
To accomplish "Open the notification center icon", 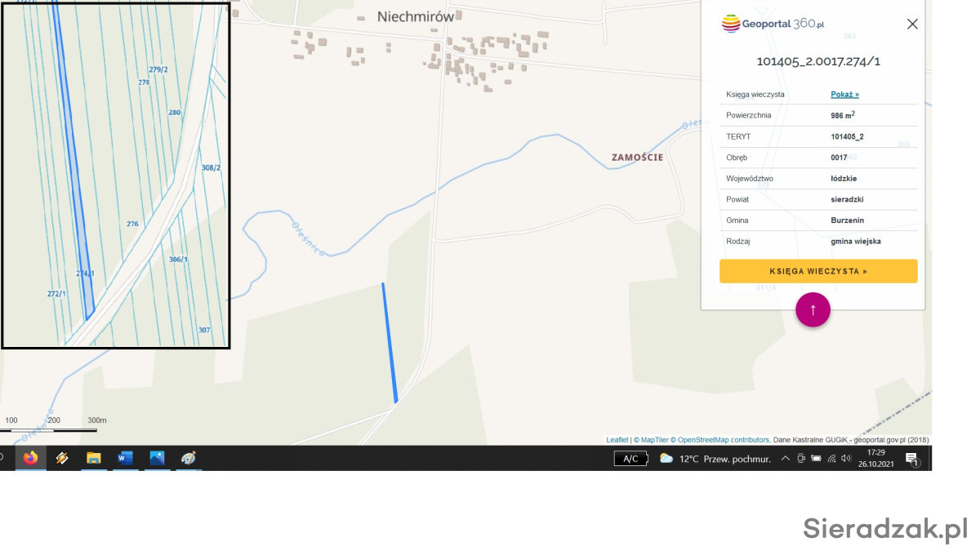I will pyautogui.click(x=911, y=459).
